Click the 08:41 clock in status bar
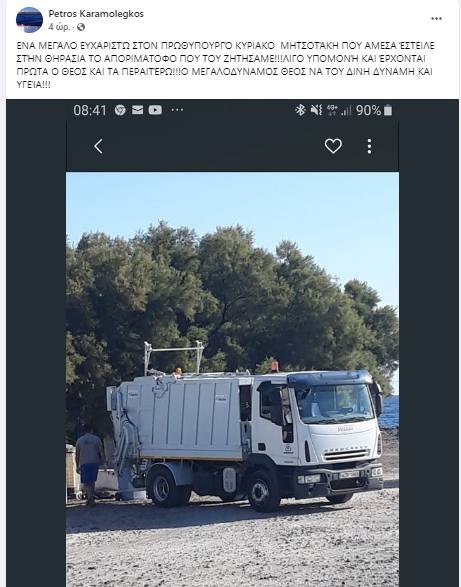Image resolution: width=461 pixels, height=587 pixels. click(90, 110)
